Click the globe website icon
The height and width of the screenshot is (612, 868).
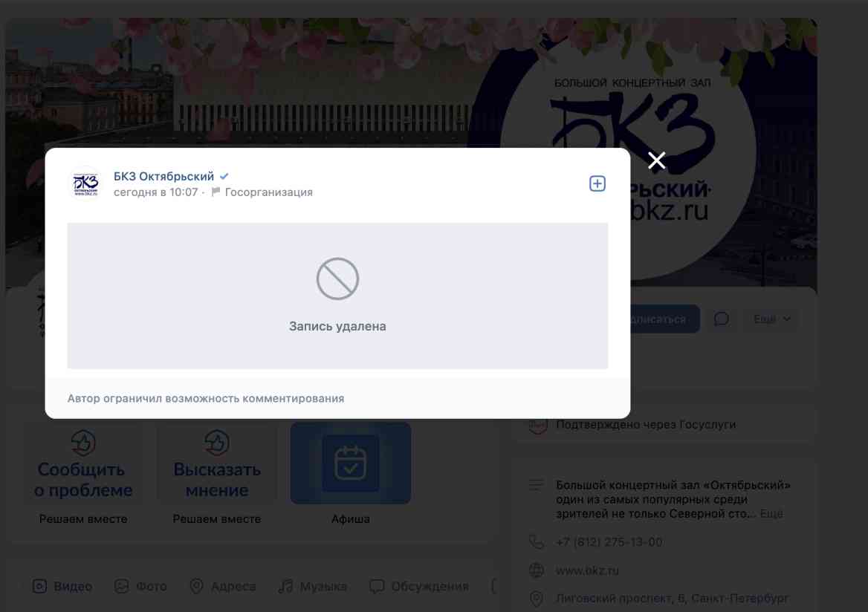[x=537, y=570]
